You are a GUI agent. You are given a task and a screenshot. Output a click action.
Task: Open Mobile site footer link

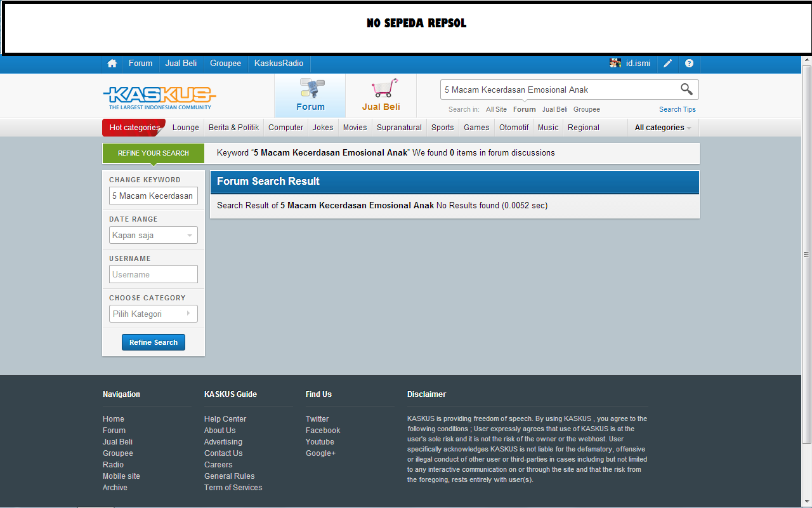(122, 476)
